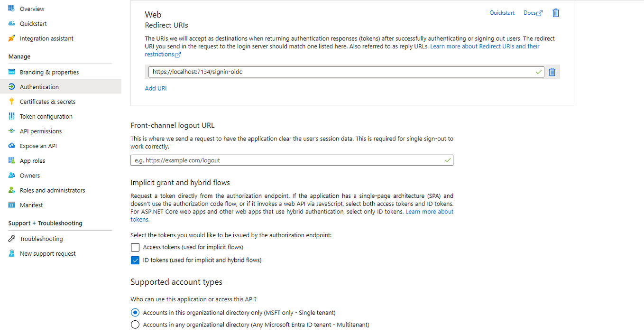
Task: Select single tenant MSFT only option
Action: click(135, 312)
